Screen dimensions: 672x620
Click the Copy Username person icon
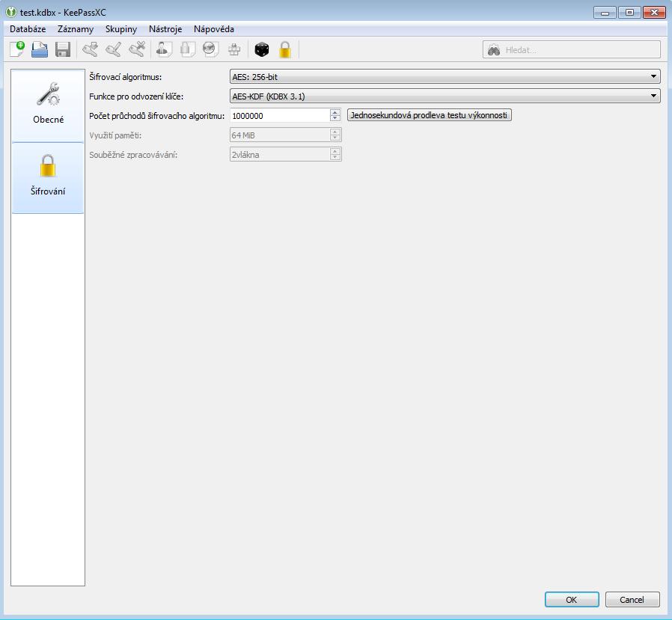(164, 49)
